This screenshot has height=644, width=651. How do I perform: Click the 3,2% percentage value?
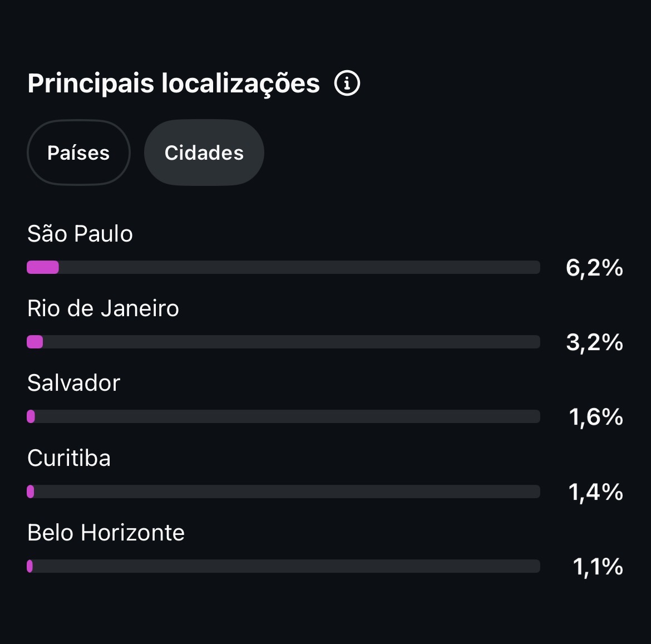coord(595,342)
